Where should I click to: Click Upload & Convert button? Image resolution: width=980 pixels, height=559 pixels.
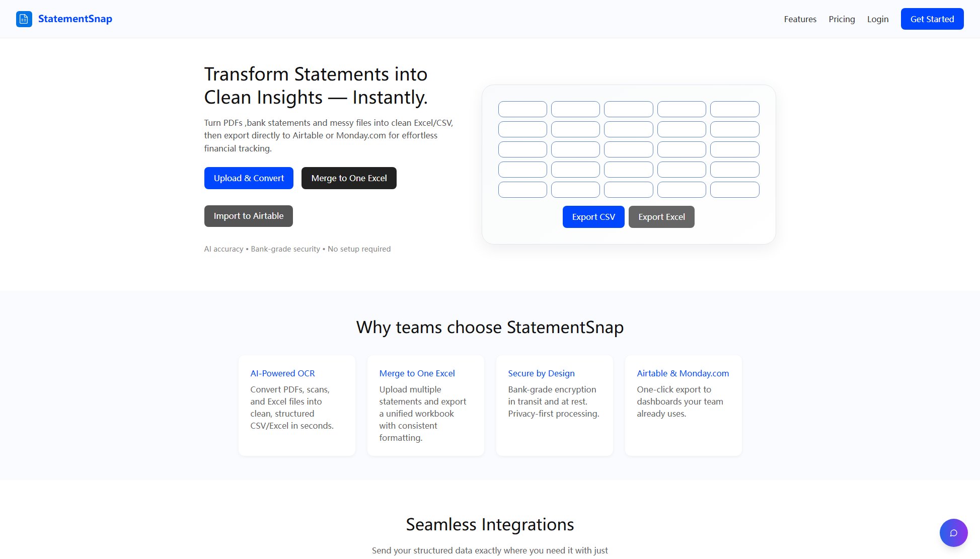(249, 178)
